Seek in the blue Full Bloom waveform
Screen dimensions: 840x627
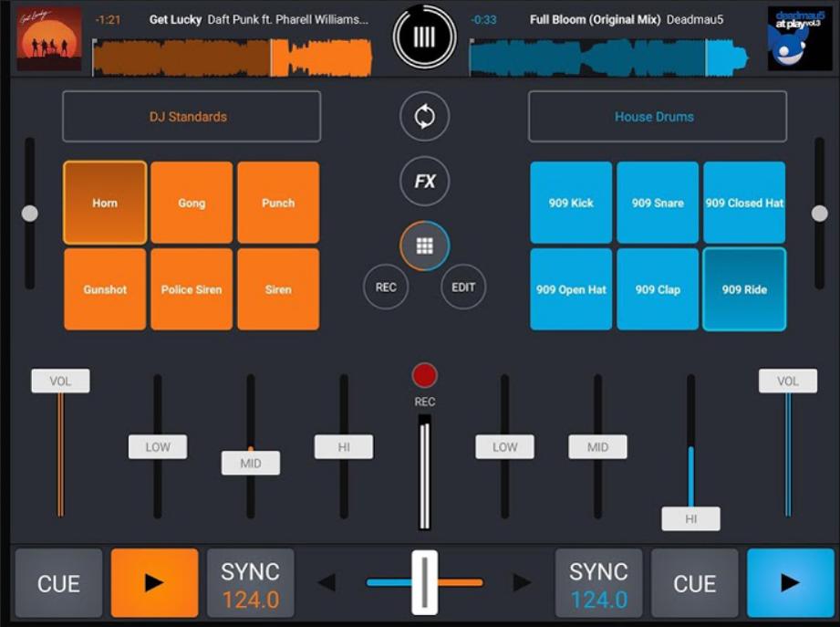point(608,57)
